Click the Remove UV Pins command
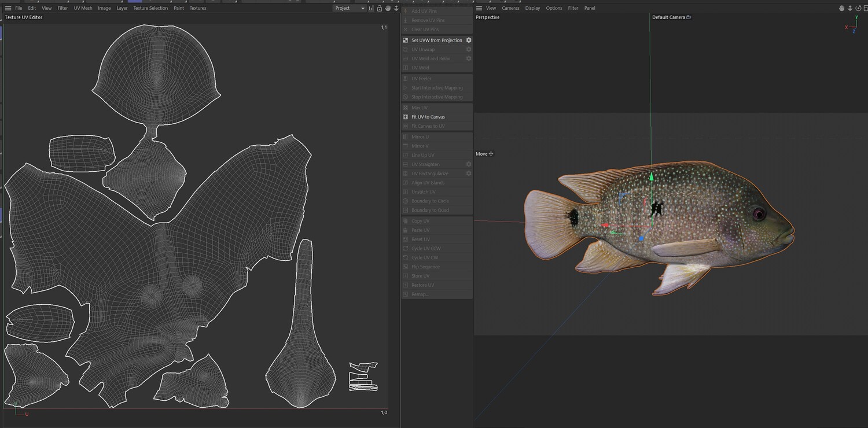The image size is (868, 428). [437, 20]
